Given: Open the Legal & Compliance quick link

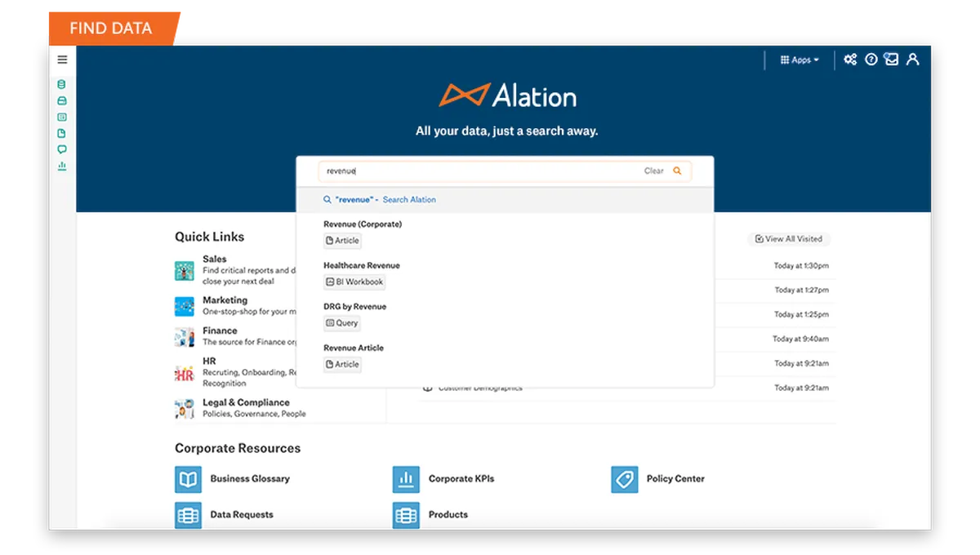Looking at the screenshot, I should [x=246, y=403].
